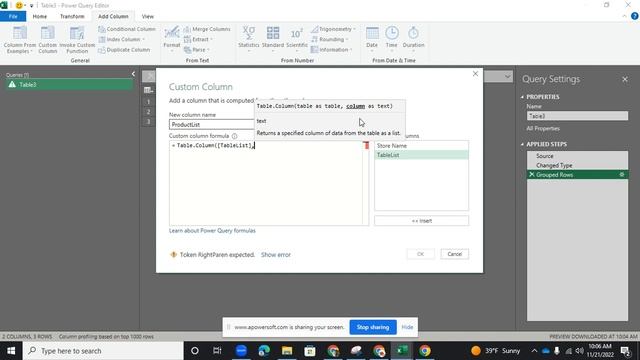This screenshot has width=640, height=360.
Task: Expand the Information dropdown
Action: pyautogui.click(x=331, y=50)
